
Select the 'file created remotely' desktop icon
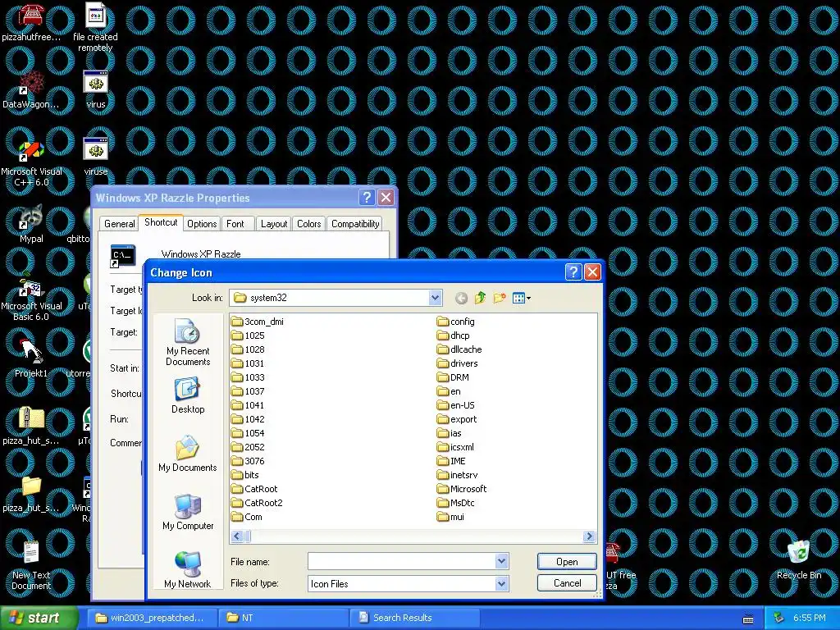click(x=95, y=27)
